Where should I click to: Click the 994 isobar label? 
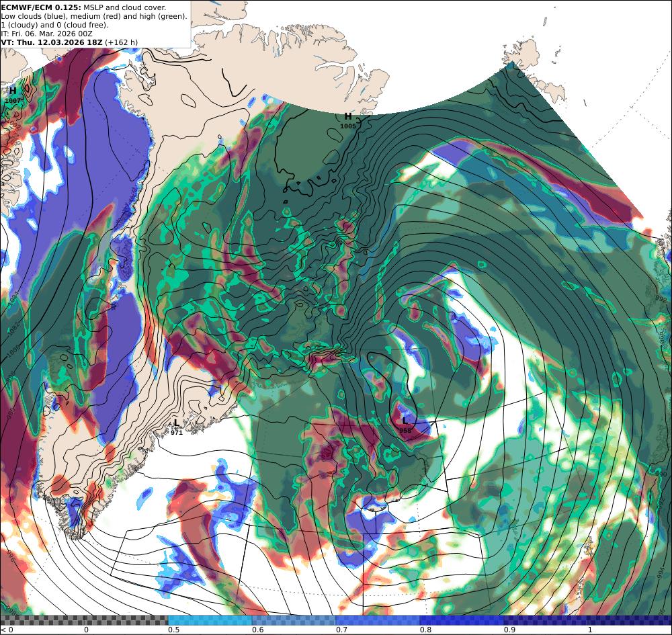coord(661,572)
